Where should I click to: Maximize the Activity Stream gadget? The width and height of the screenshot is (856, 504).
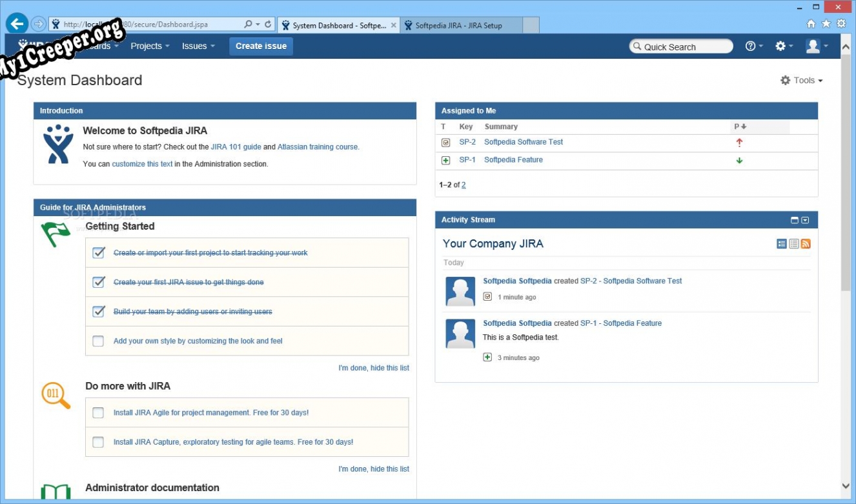click(795, 220)
